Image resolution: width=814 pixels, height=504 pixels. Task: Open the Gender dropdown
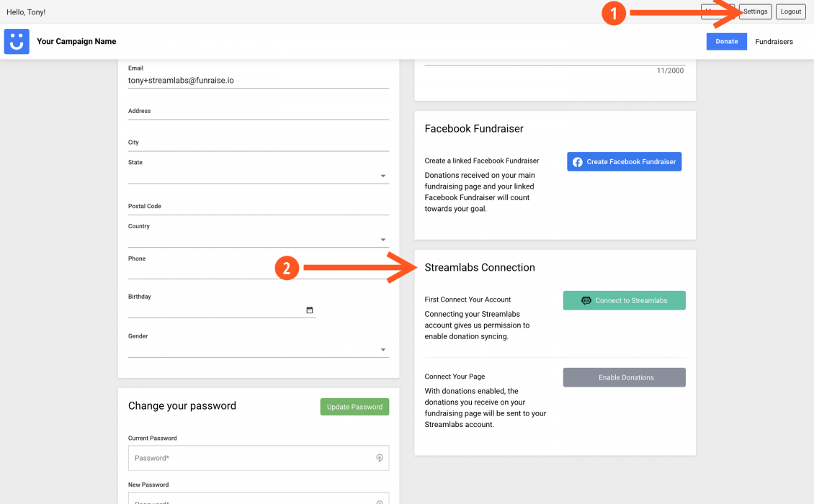pyautogui.click(x=383, y=348)
